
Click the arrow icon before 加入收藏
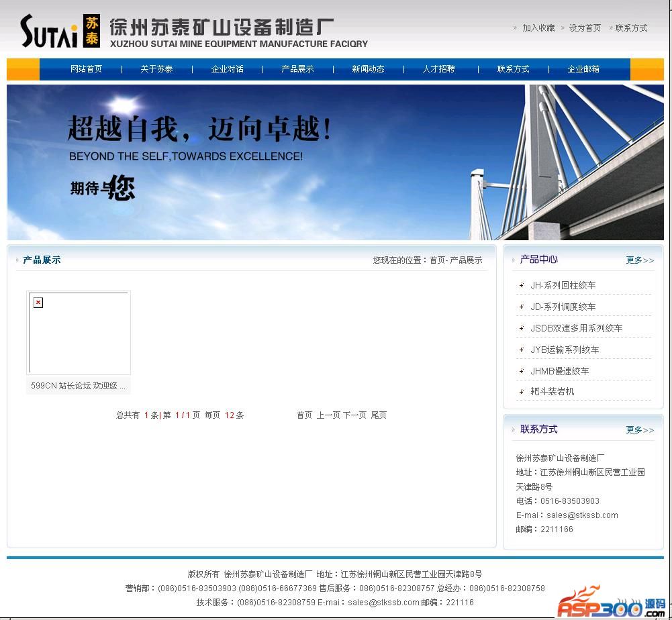(x=515, y=28)
